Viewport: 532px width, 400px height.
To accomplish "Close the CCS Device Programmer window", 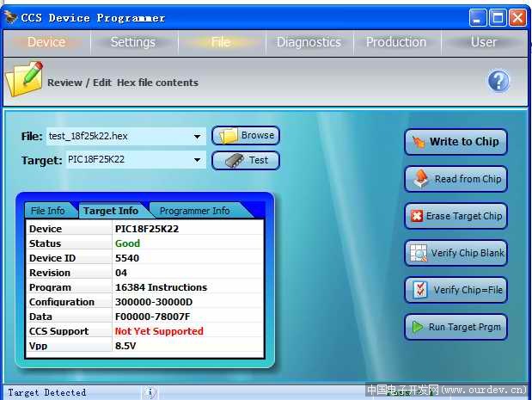I will 517,18.
